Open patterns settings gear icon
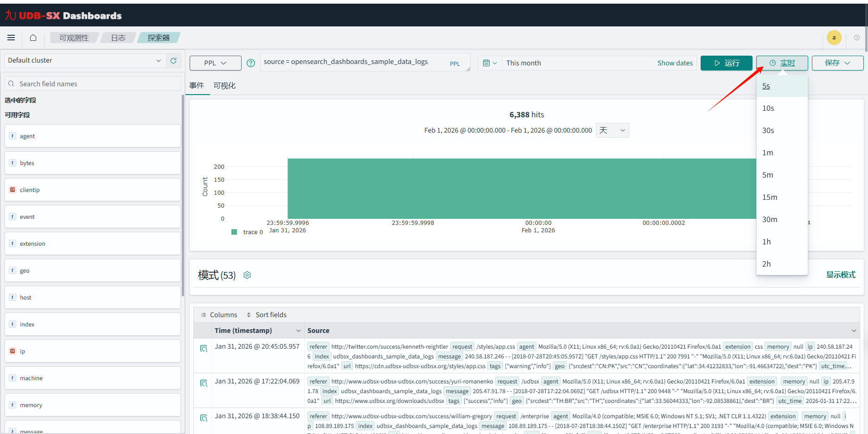This screenshot has width=868, height=434. click(247, 275)
